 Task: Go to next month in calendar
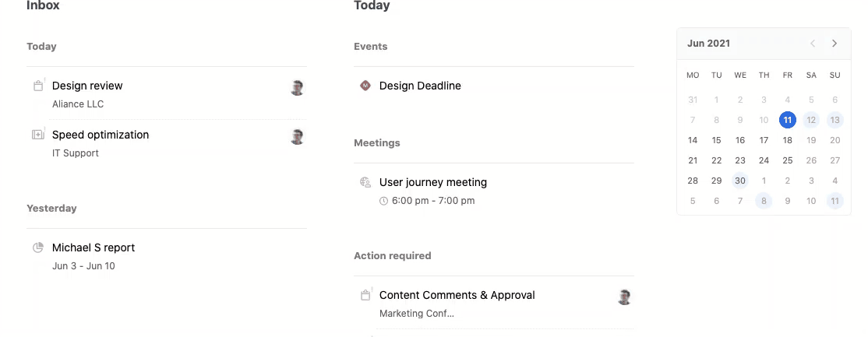(x=834, y=43)
